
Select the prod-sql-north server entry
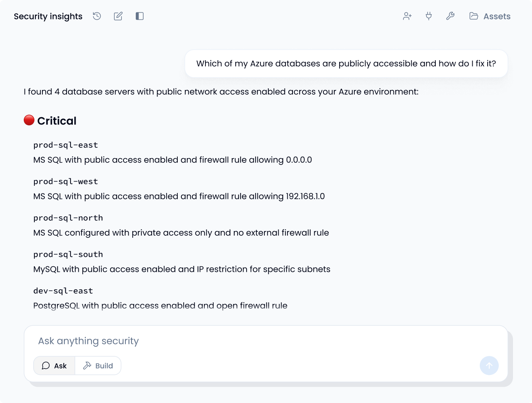(x=68, y=218)
